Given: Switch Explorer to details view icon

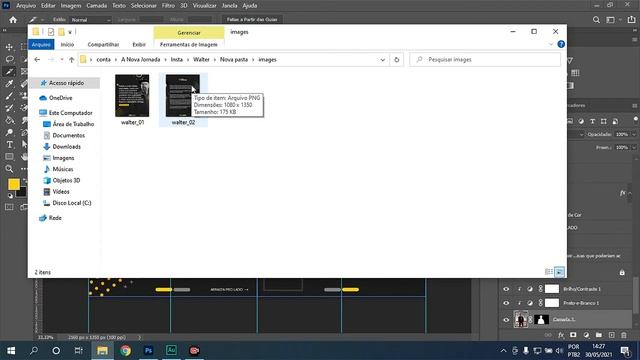Looking at the screenshot, I should [549, 272].
